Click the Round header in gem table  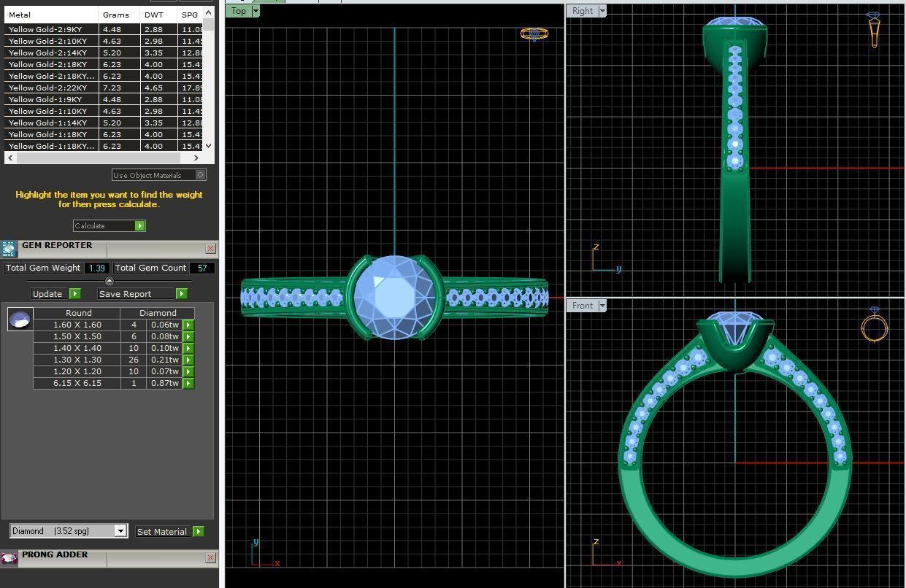tap(78, 313)
